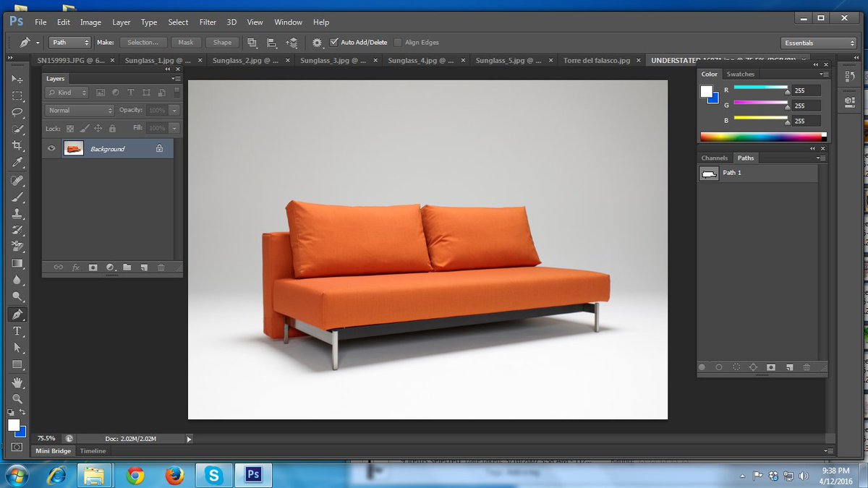Open the Filter menu
Viewport: 868px width, 488px height.
coord(208,22)
